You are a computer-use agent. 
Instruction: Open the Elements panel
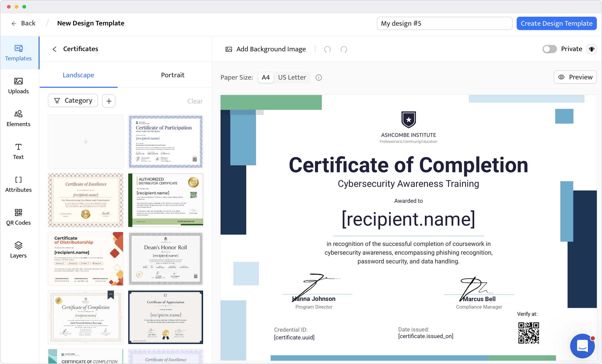pyautogui.click(x=19, y=119)
